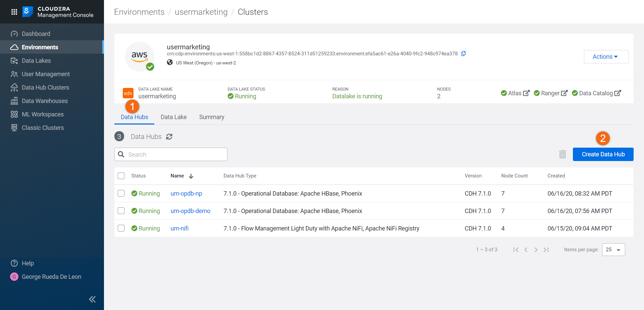The image size is (644, 310).
Task: Click the Environments breadcrumb link
Action: (139, 12)
